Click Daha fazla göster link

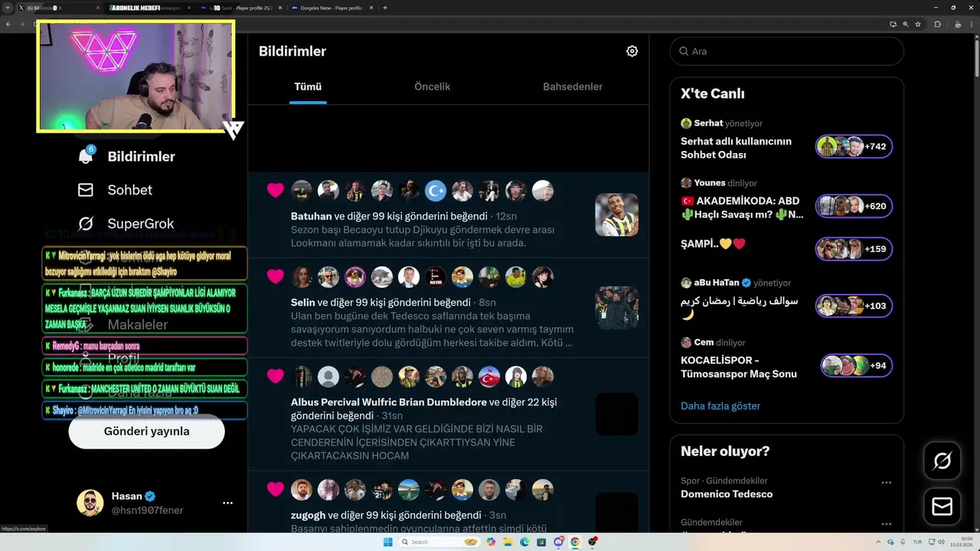pos(720,406)
